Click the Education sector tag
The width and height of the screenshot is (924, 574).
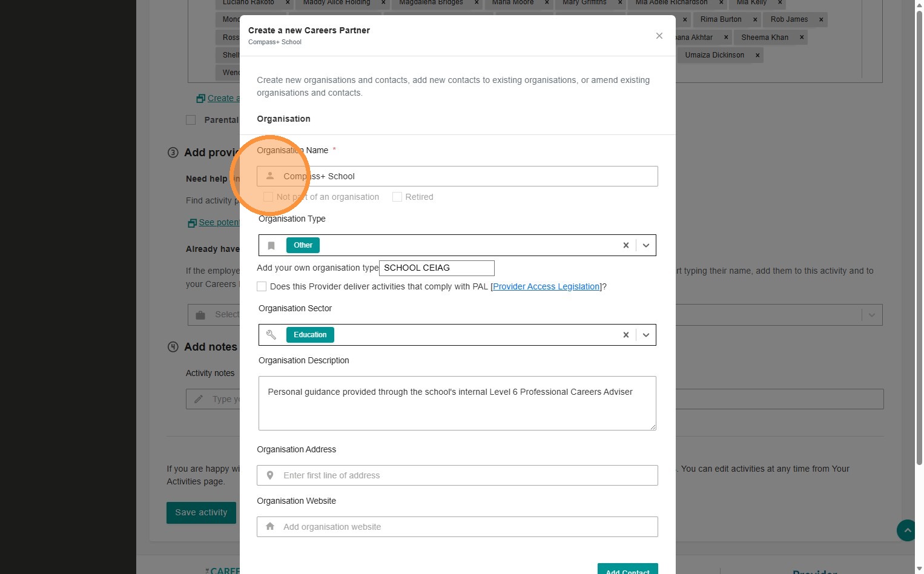(310, 335)
